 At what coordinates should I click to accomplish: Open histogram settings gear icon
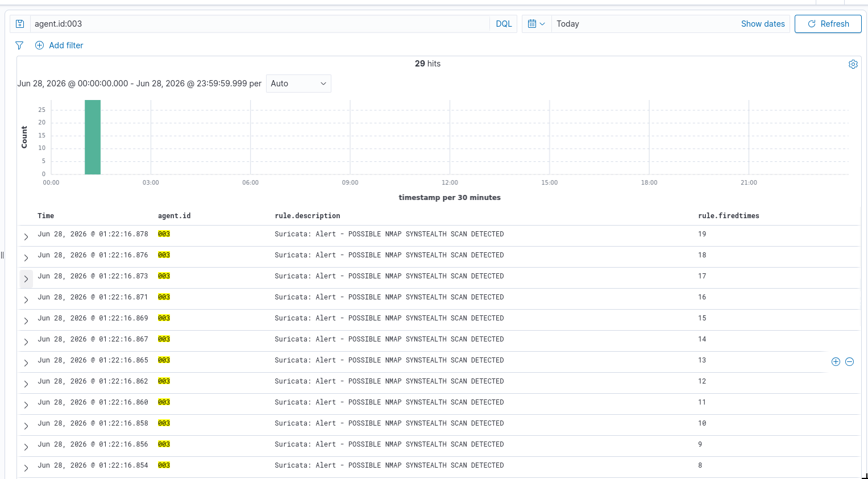pos(853,64)
